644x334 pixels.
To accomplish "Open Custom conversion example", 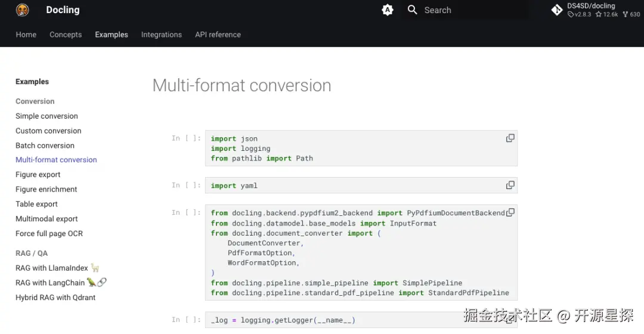I will click(x=48, y=131).
